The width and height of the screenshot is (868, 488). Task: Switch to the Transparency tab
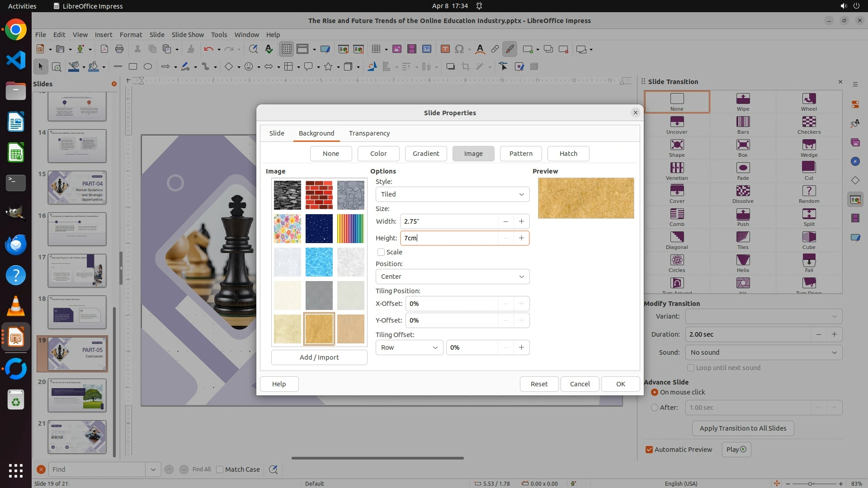(369, 133)
